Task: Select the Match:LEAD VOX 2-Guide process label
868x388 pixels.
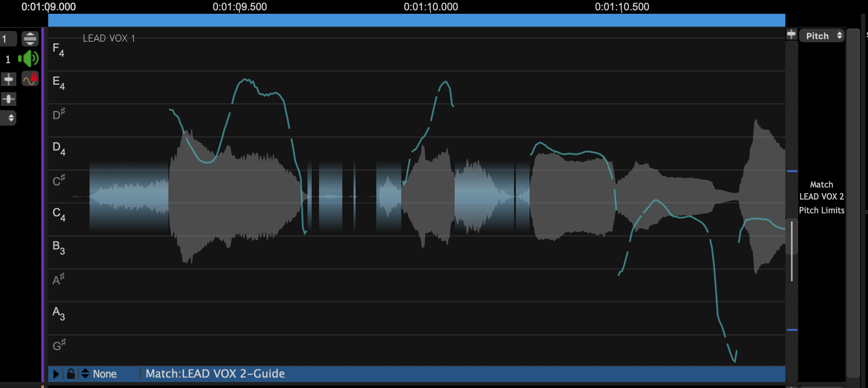Action: click(x=215, y=374)
